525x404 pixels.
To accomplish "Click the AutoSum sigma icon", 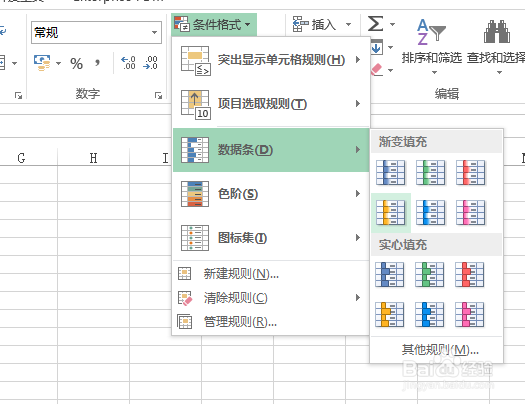I will tap(375, 24).
